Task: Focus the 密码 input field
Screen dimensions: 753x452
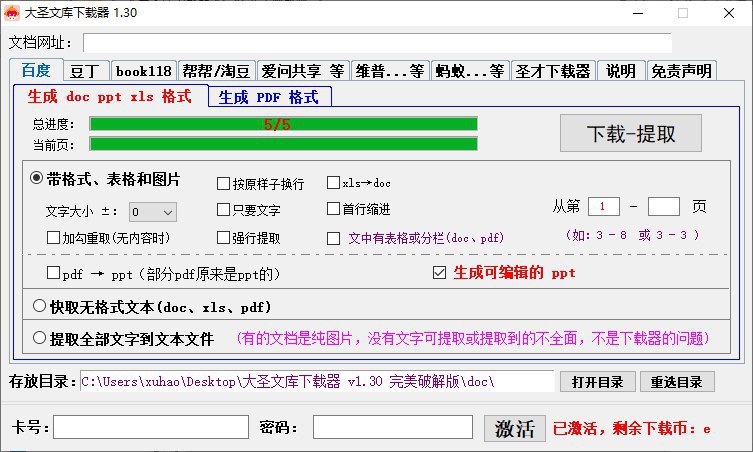Action: (393, 427)
